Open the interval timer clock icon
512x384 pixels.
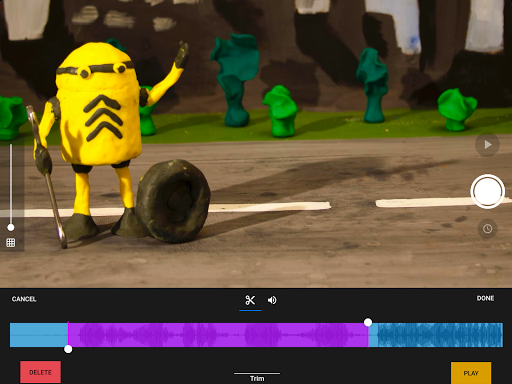[487, 229]
